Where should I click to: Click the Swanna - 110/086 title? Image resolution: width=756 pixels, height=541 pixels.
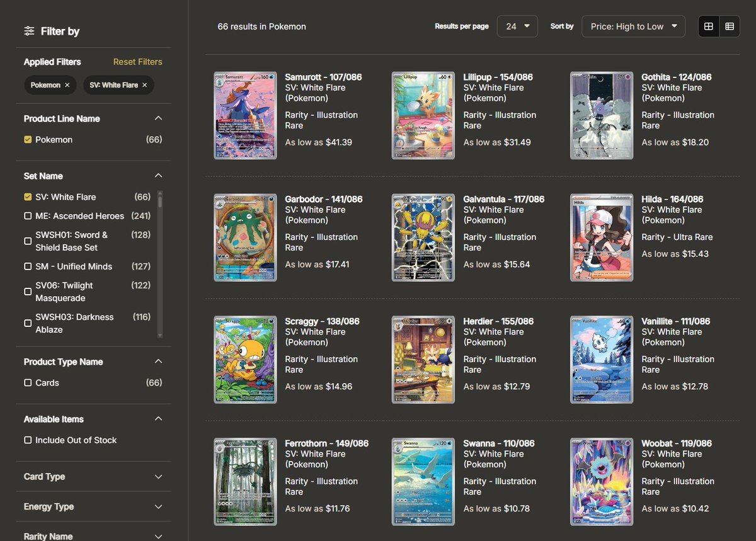point(499,443)
